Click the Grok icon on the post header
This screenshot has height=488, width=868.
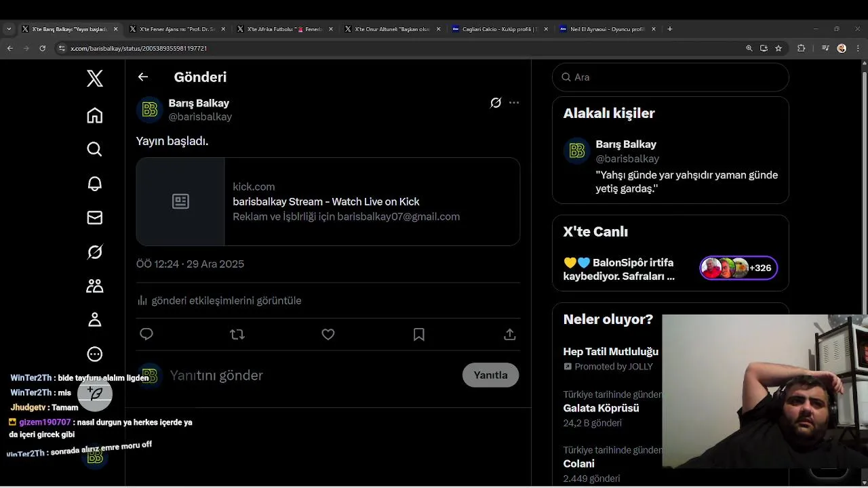[496, 103]
